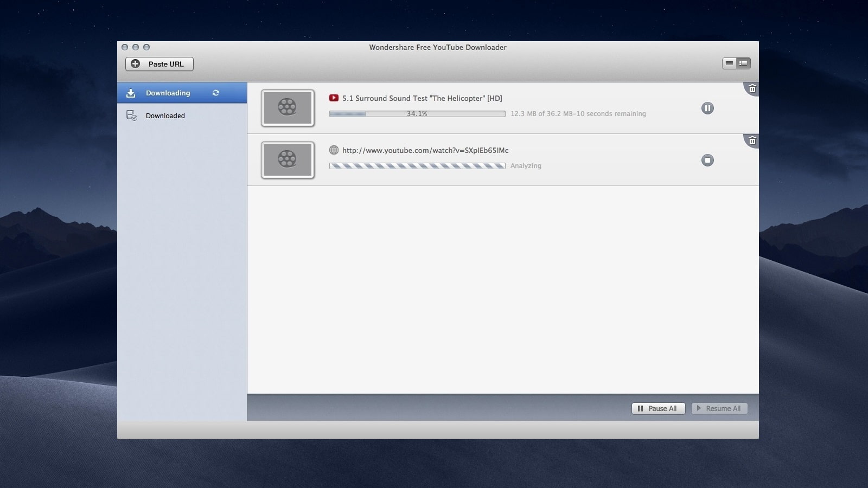This screenshot has height=488, width=868.
Task: Open the Downloaded tab in the sidebar
Action: point(182,115)
